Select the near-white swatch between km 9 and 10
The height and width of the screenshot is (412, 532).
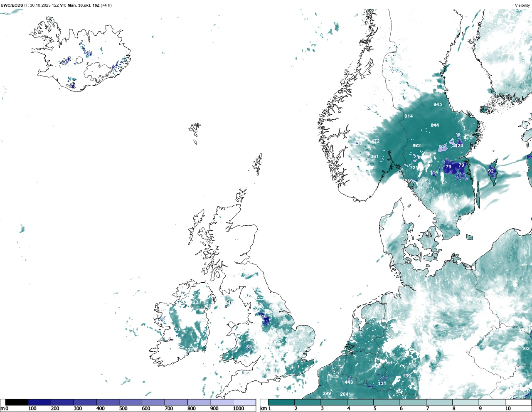[x=492, y=402]
